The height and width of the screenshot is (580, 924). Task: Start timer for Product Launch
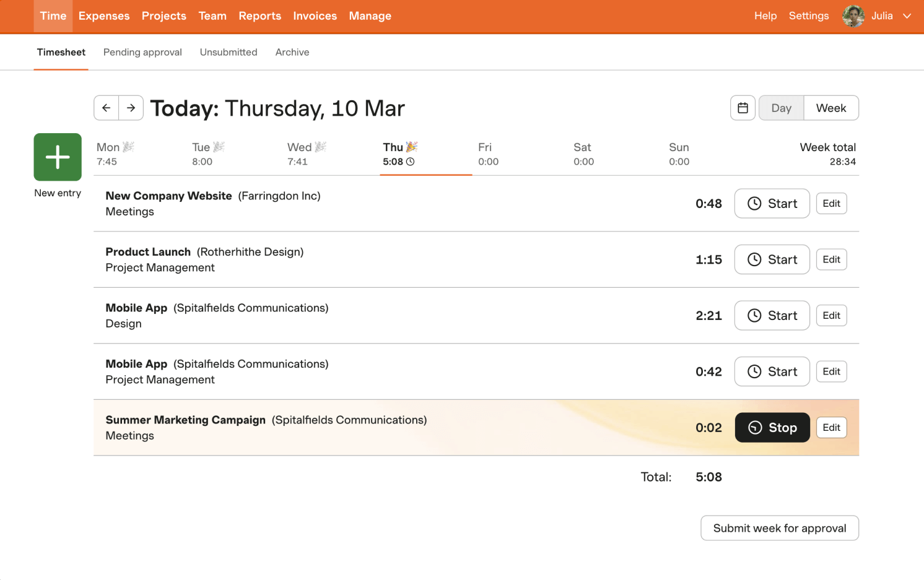click(772, 259)
